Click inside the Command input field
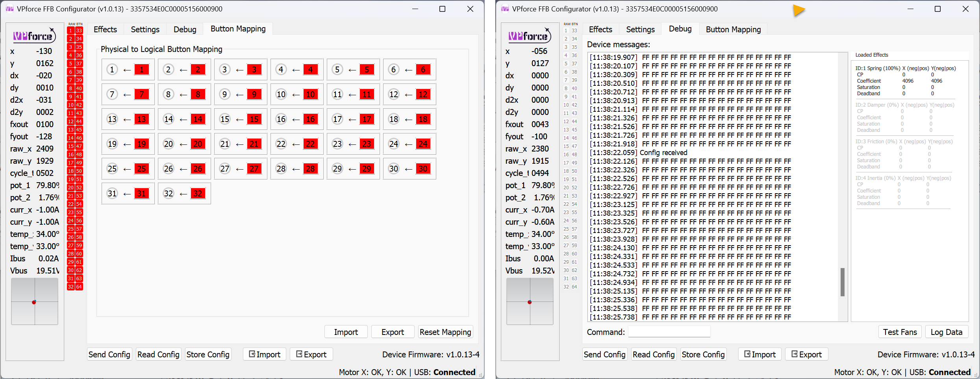 click(x=669, y=331)
